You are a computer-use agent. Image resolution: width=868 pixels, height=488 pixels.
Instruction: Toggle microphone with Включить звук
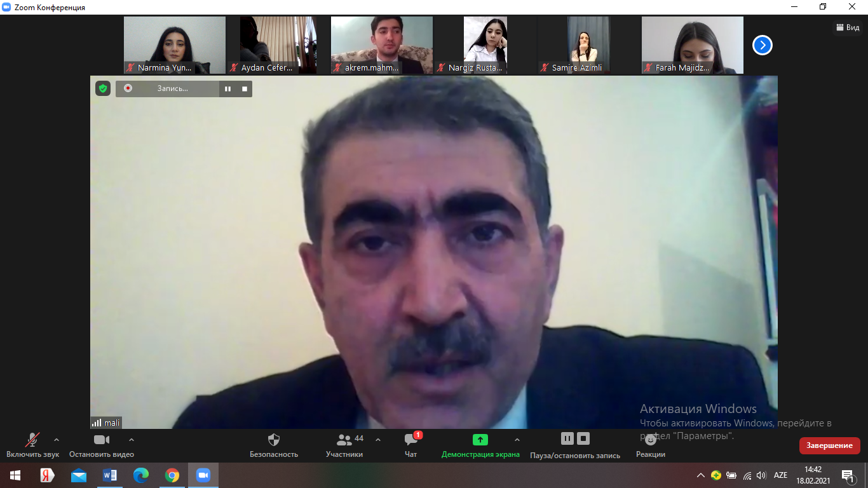(x=32, y=440)
